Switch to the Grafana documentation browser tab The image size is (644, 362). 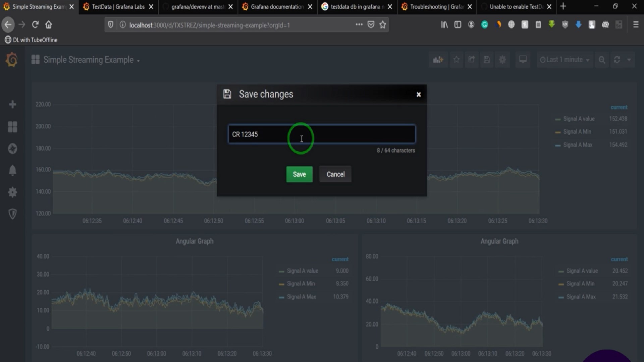(277, 7)
